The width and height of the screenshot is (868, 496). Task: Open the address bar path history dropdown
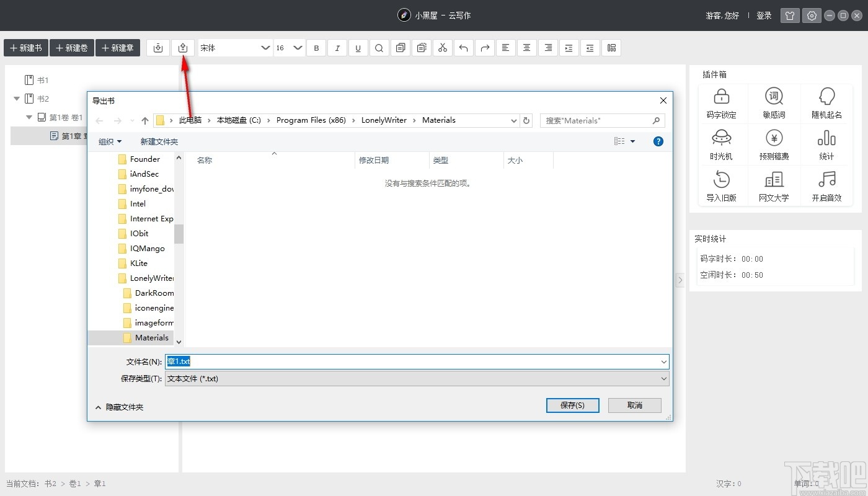(x=513, y=120)
